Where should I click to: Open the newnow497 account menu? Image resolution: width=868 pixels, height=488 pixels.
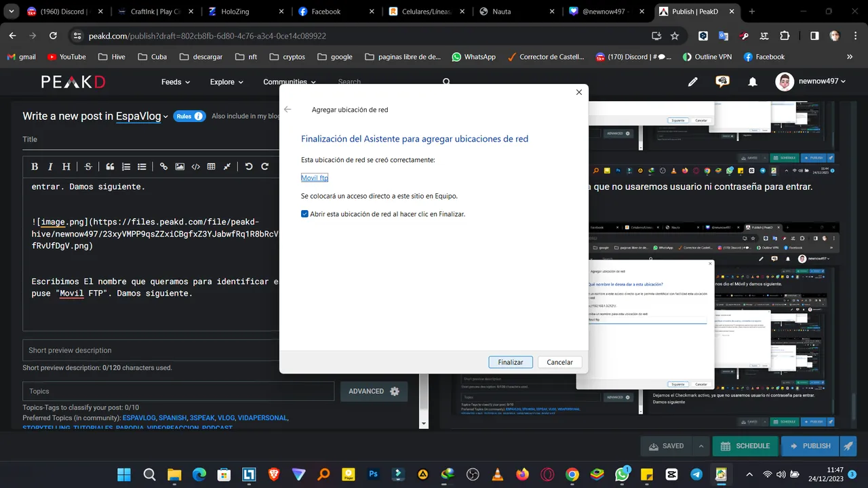click(x=811, y=81)
